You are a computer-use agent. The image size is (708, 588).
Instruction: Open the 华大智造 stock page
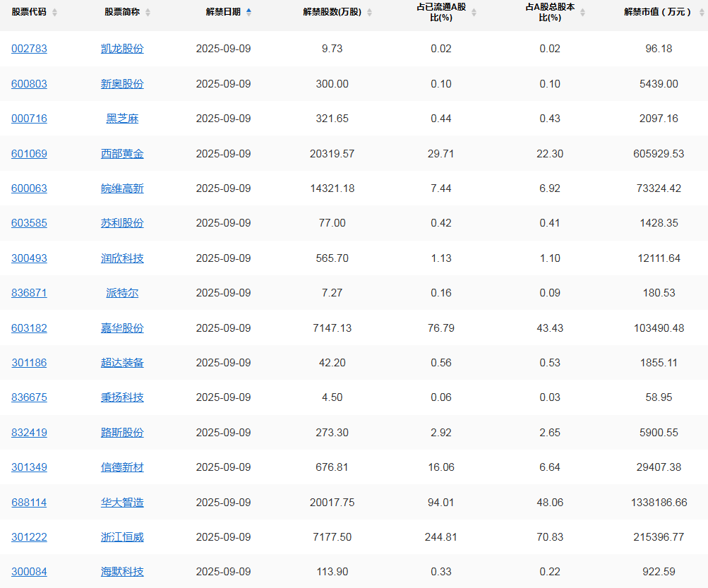(122, 503)
